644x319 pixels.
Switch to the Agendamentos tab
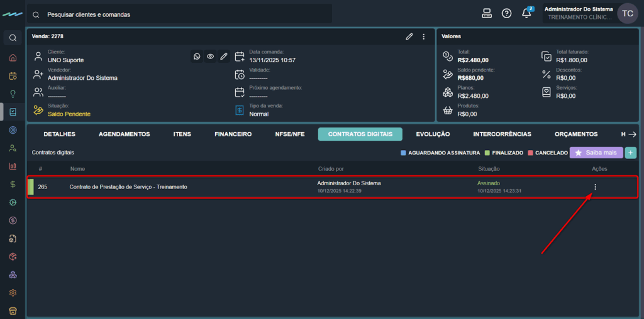point(124,134)
